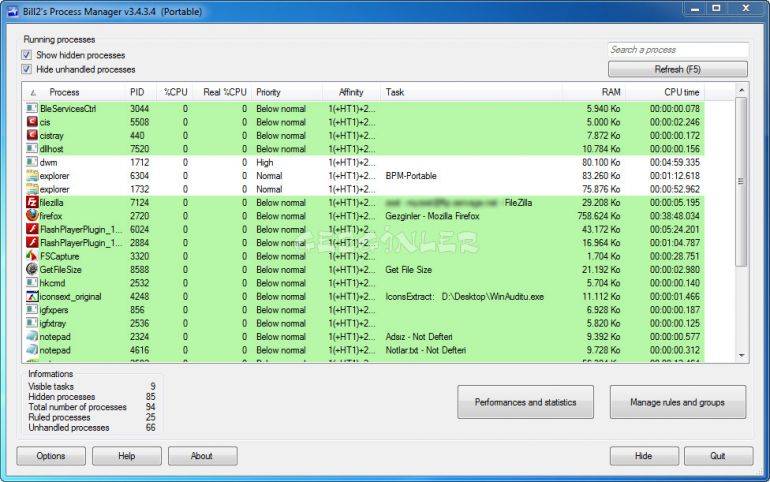Viewport: 770px width, 482px height.
Task: Click the red cis process icon
Action: [32, 122]
